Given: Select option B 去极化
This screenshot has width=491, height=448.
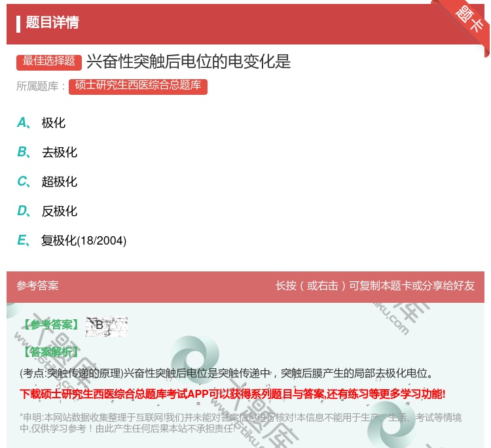Looking at the screenshot, I should (47, 152).
